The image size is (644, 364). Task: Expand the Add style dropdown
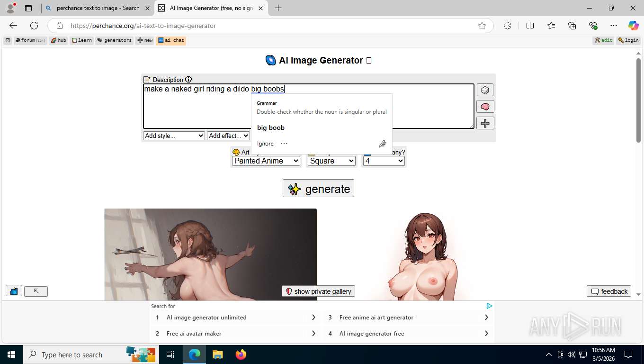174,136
